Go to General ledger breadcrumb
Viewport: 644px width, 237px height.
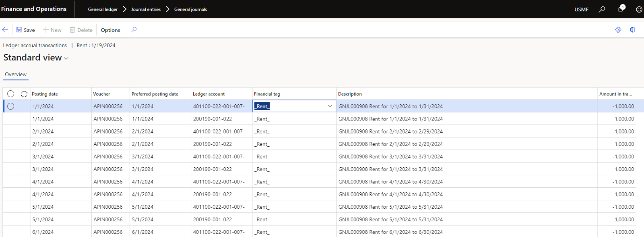coord(103,9)
